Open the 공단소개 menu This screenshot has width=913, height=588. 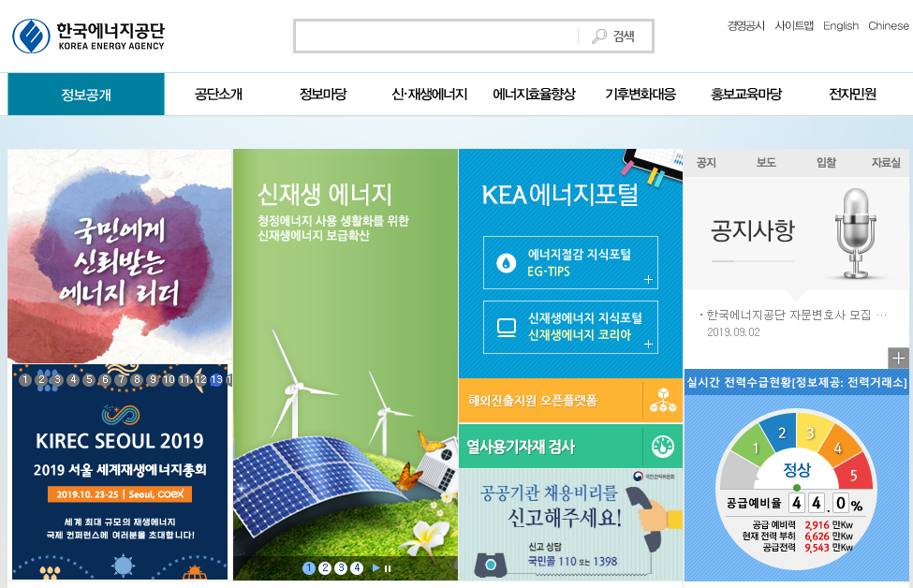(218, 95)
